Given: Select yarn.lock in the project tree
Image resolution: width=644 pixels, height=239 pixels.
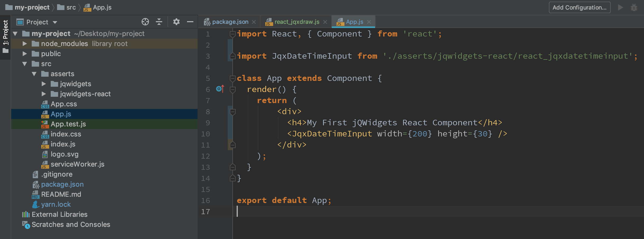Looking at the screenshot, I should [x=56, y=204].
